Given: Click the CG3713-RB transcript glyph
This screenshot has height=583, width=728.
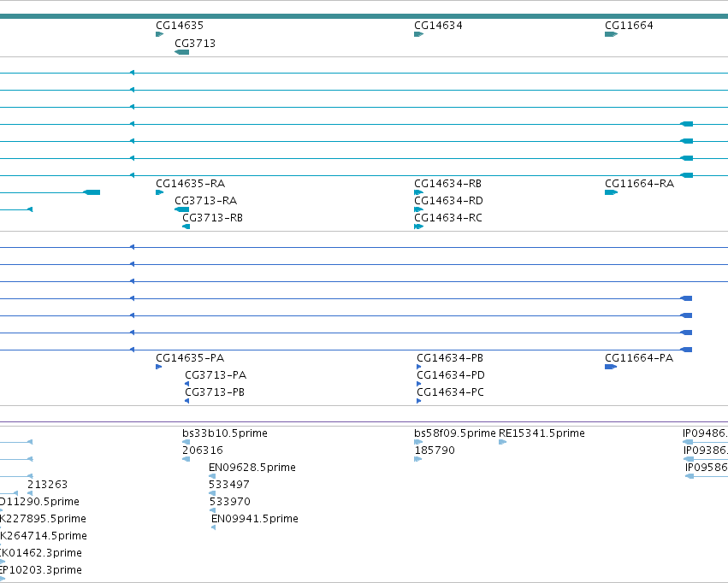Looking at the screenshot, I should [x=186, y=227].
